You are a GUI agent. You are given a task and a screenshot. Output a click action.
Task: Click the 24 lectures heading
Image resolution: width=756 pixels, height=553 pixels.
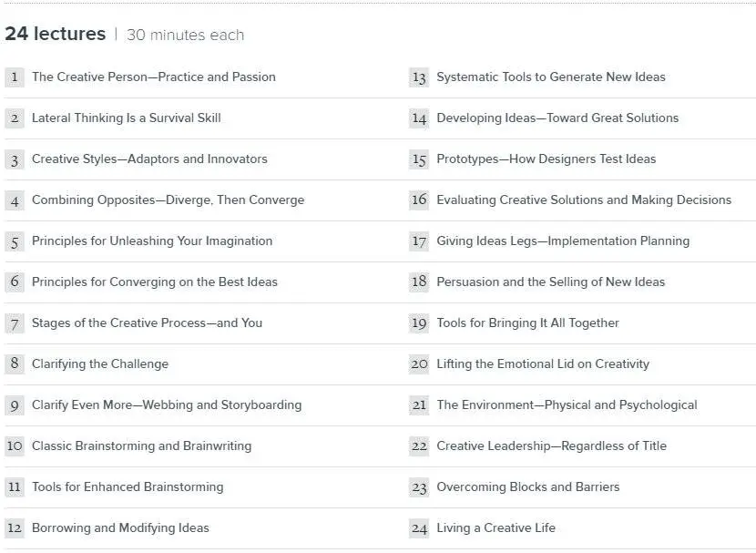(55, 34)
